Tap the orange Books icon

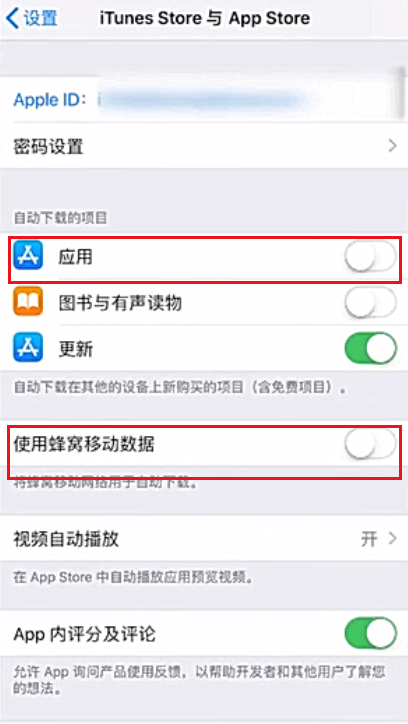(x=28, y=302)
